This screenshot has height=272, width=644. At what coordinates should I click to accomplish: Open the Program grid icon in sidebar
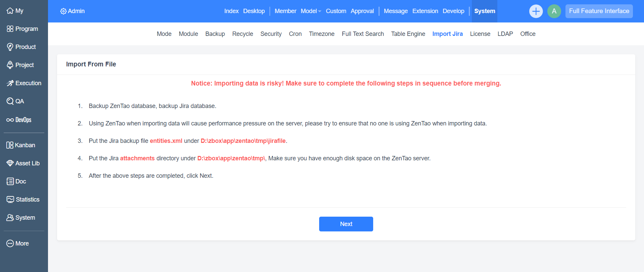(x=10, y=29)
